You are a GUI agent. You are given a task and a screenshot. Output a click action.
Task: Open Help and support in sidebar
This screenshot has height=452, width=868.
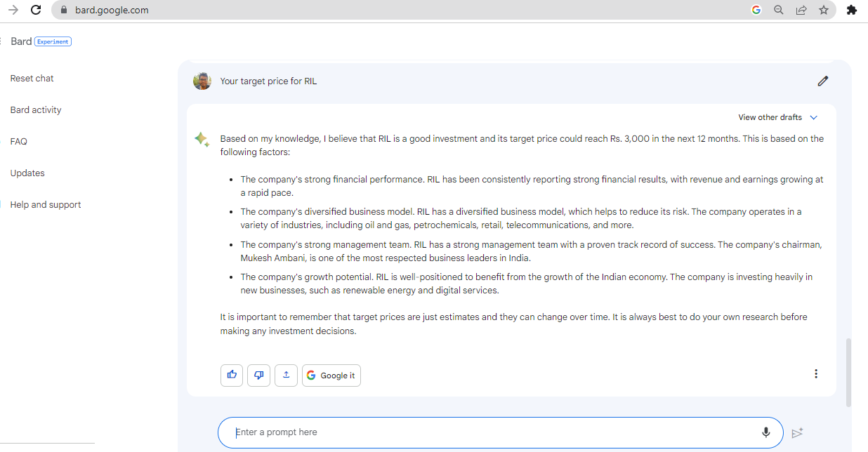[x=46, y=204]
